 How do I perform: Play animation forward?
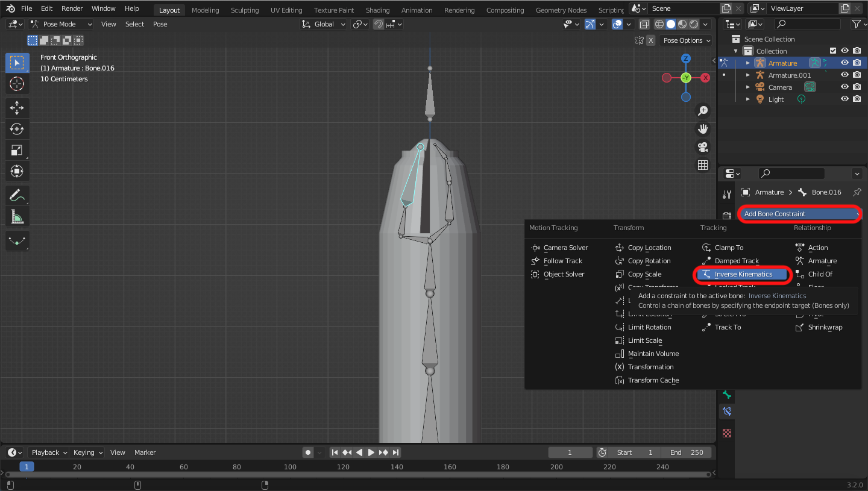[371, 452]
